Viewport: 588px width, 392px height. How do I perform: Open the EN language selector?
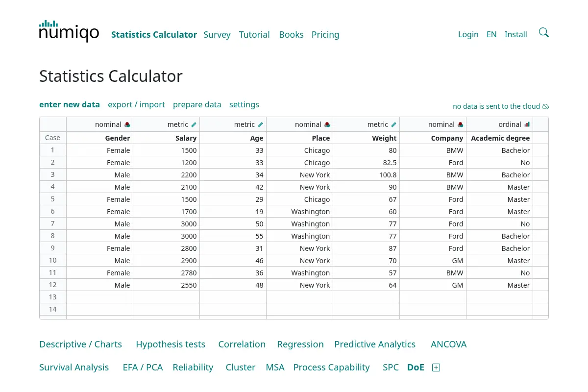[x=491, y=34]
